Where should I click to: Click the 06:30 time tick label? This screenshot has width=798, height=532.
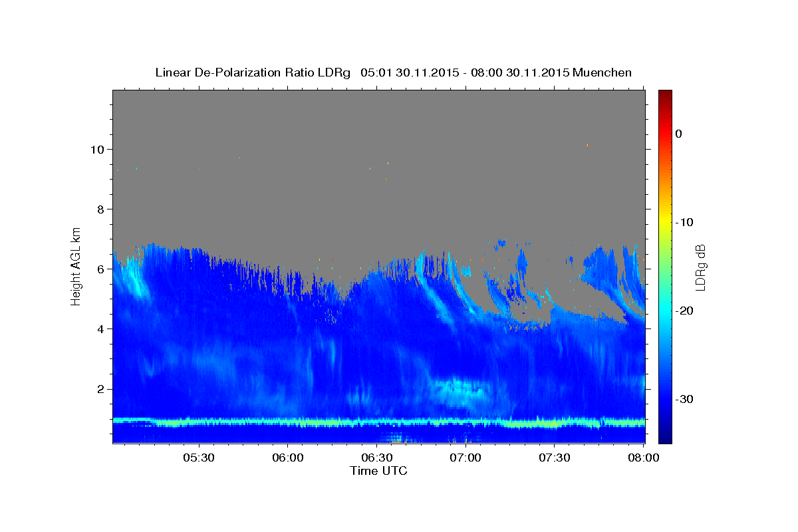click(x=377, y=458)
